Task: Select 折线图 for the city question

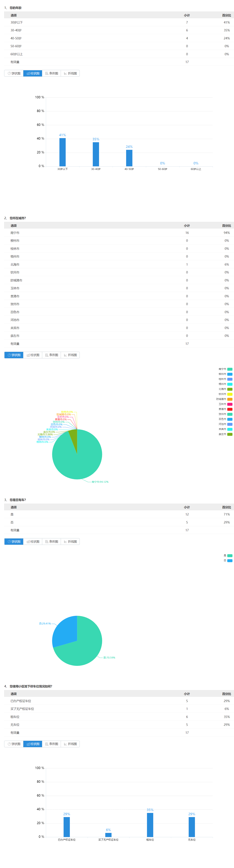Action: coord(70,355)
